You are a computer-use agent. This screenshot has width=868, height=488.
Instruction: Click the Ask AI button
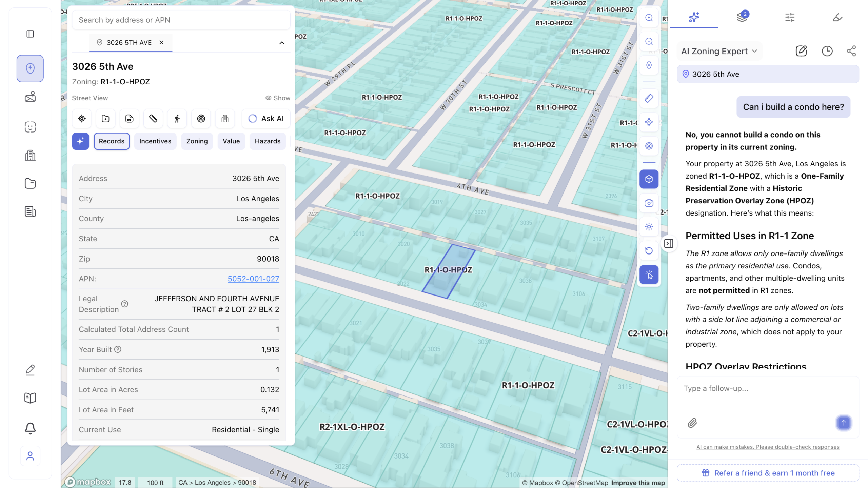pyautogui.click(x=266, y=119)
